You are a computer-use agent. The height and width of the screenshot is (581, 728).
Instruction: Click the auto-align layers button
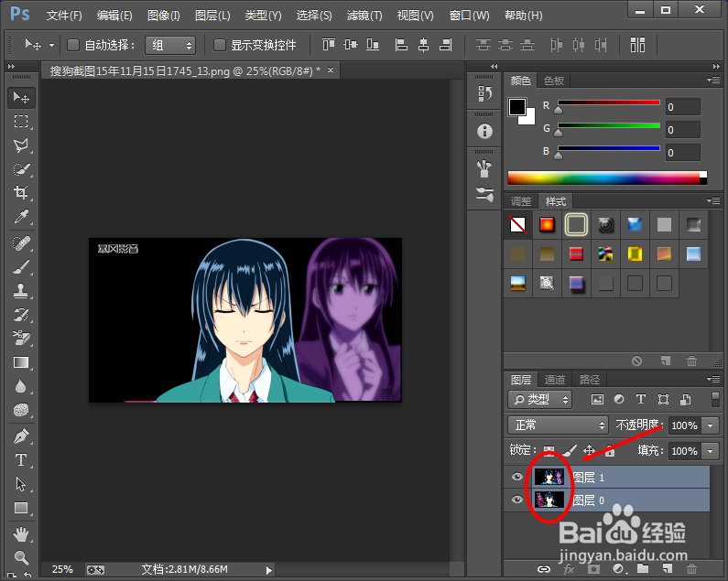click(637, 45)
